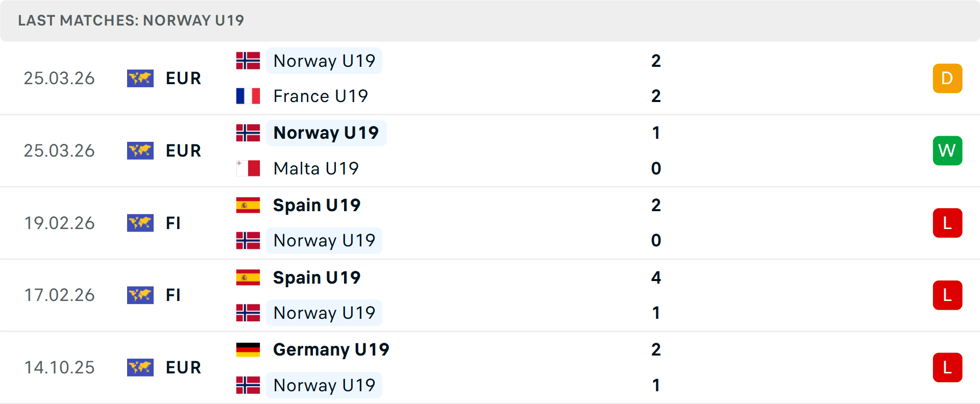Open the France U19 team link
Screen dimensions: 980x404
(320, 96)
